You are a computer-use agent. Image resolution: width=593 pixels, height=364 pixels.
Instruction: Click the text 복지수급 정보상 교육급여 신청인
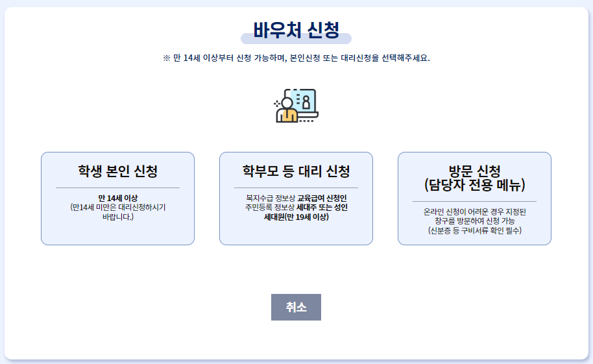tap(296, 198)
